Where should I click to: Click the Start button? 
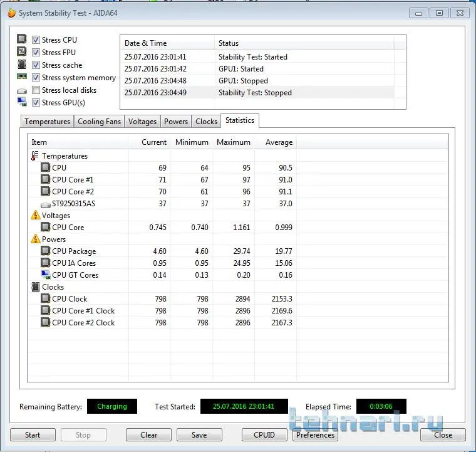click(33, 435)
